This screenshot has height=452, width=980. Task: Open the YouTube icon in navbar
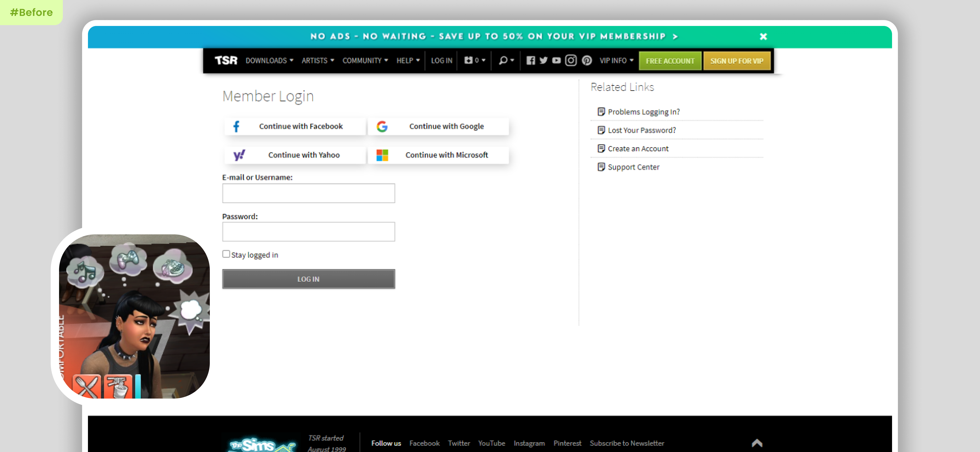(556, 60)
